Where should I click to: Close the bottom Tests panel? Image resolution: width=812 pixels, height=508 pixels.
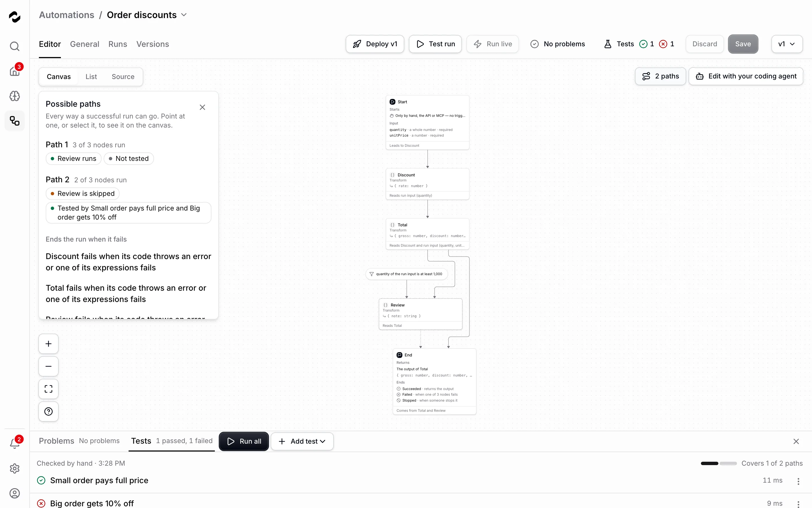(796, 441)
